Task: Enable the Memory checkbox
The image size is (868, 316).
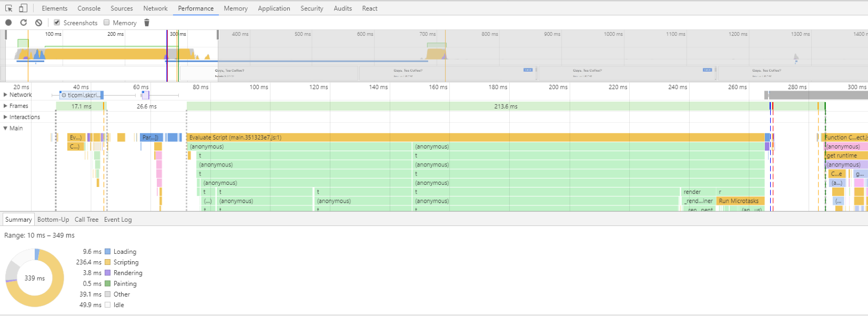Action: (x=107, y=23)
